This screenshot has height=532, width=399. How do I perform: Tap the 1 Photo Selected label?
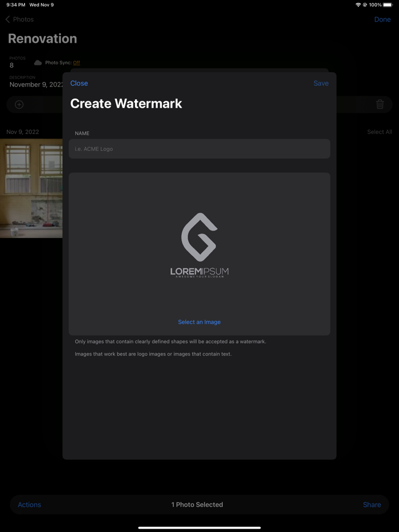pyautogui.click(x=197, y=505)
